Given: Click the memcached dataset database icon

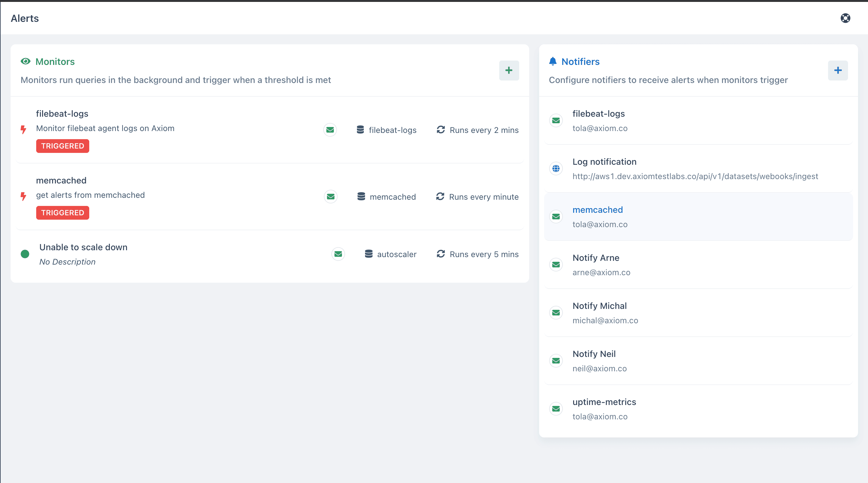Looking at the screenshot, I should click(361, 197).
